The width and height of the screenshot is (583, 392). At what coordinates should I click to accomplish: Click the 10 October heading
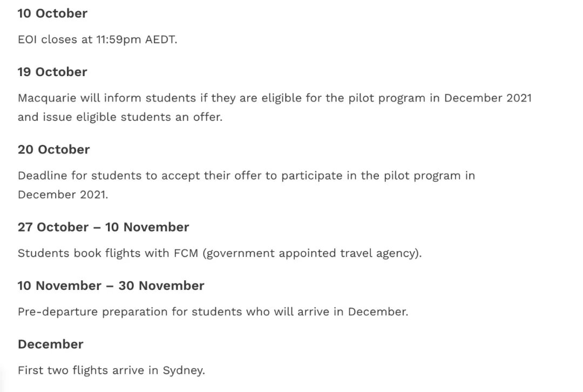coord(52,13)
